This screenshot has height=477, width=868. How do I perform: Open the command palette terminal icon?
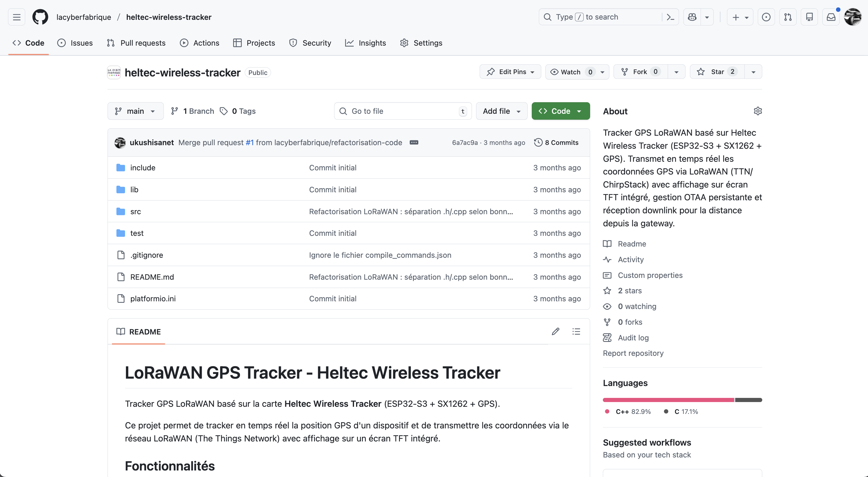(x=670, y=17)
